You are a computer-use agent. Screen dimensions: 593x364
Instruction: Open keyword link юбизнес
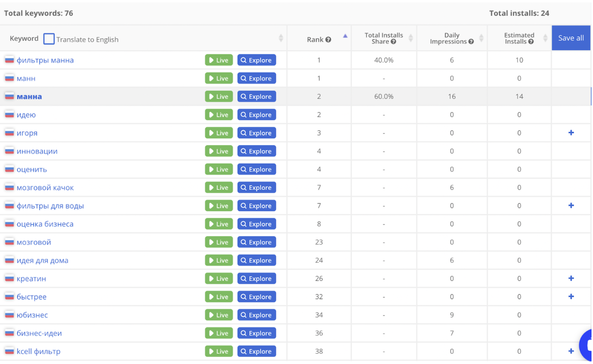click(32, 315)
